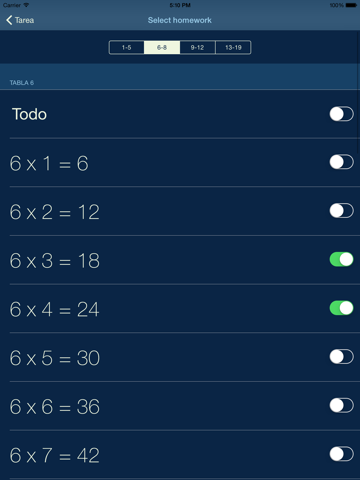Enable the 6 x 7 = 42 toggle
Screen dimensions: 360x480
pos(341,454)
